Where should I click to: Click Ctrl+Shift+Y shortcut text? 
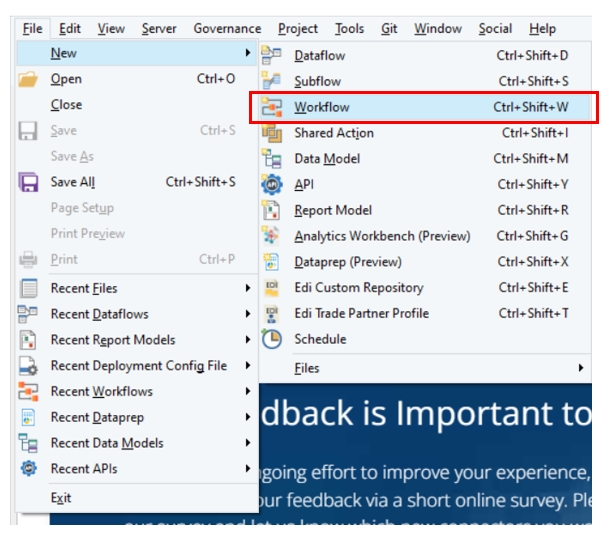pyautogui.click(x=533, y=184)
